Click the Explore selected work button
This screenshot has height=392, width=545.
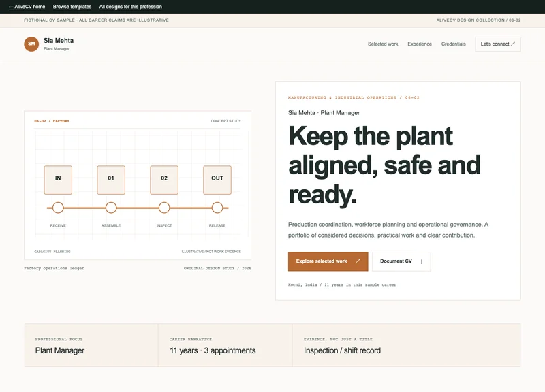click(x=328, y=261)
